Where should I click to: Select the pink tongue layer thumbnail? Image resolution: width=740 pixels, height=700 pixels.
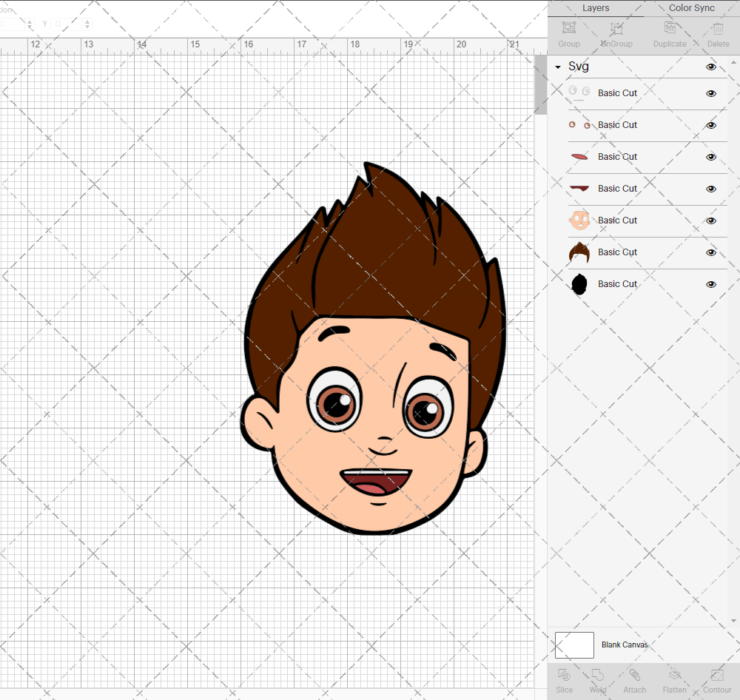click(579, 156)
